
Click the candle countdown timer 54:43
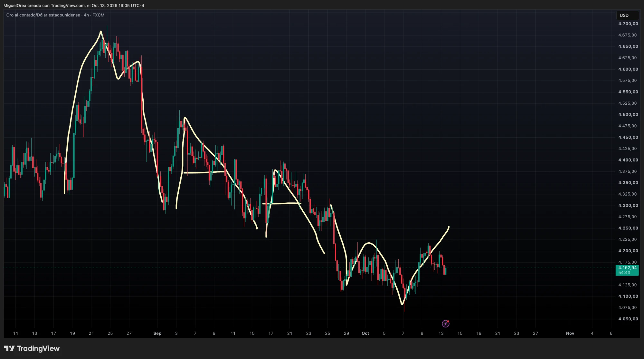[x=624, y=273]
